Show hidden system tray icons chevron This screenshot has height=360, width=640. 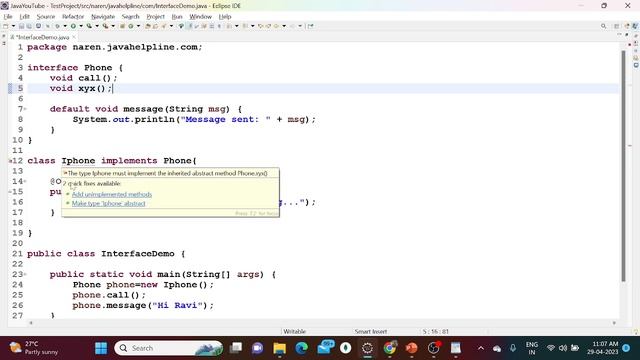(x=481, y=348)
